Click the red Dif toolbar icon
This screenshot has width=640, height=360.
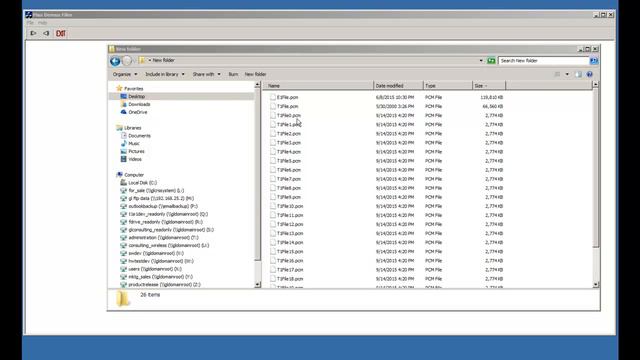[60, 33]
